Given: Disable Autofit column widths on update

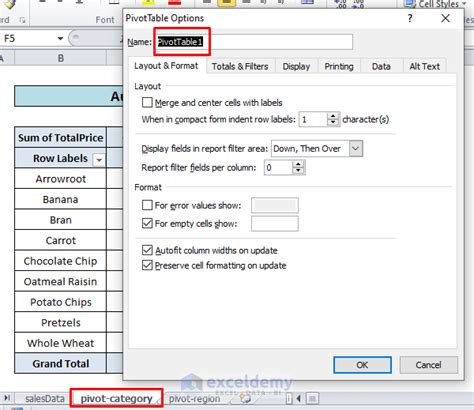Looking at the screenshot, I should click(147, 250).
